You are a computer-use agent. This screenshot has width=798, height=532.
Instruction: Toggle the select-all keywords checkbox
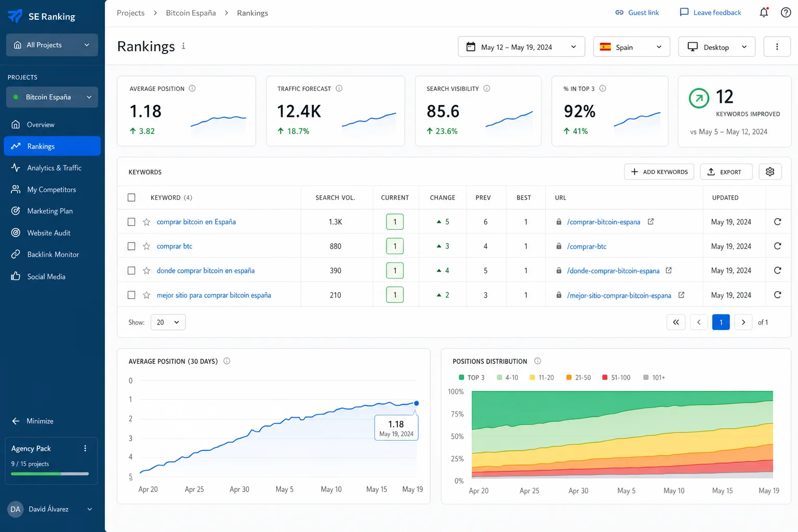[131, 197]
